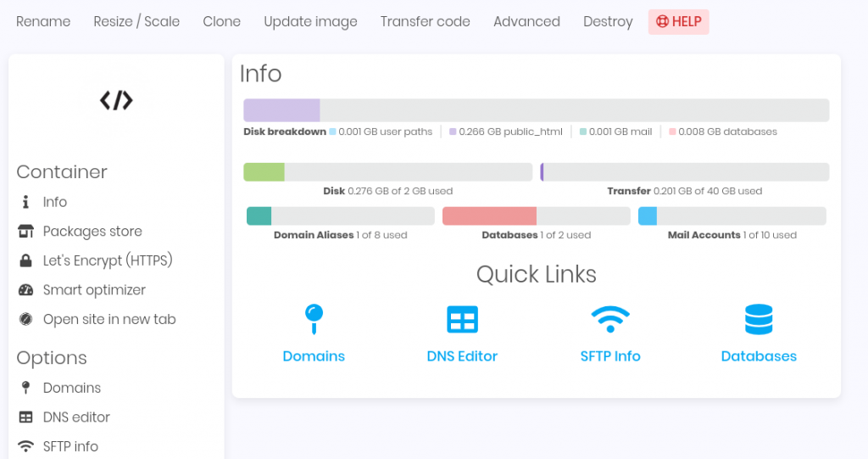This screenshot has width=868, height=459.
Task: Click the large Domains pin icon in Quick Links
Action: point(314,319)
